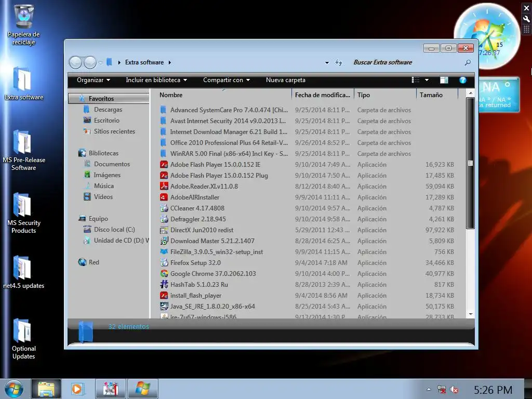The height and width of the screenshot is (399, 532).
Task: Click the change view icon
Action: coord(416,80)
